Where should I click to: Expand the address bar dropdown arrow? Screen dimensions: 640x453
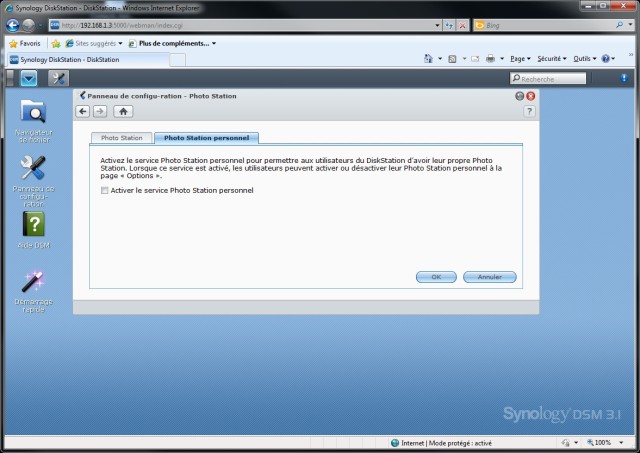pyautogui.click(x=437, y=25)
